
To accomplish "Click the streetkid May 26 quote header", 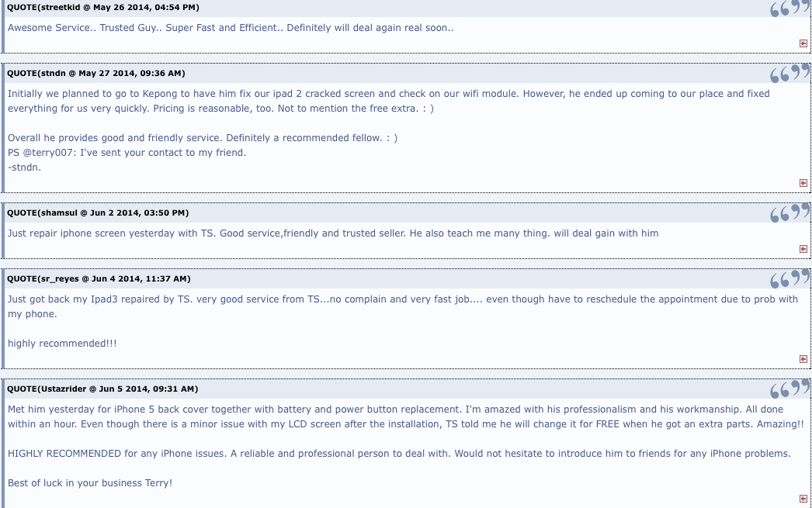I will pos(103,7).
